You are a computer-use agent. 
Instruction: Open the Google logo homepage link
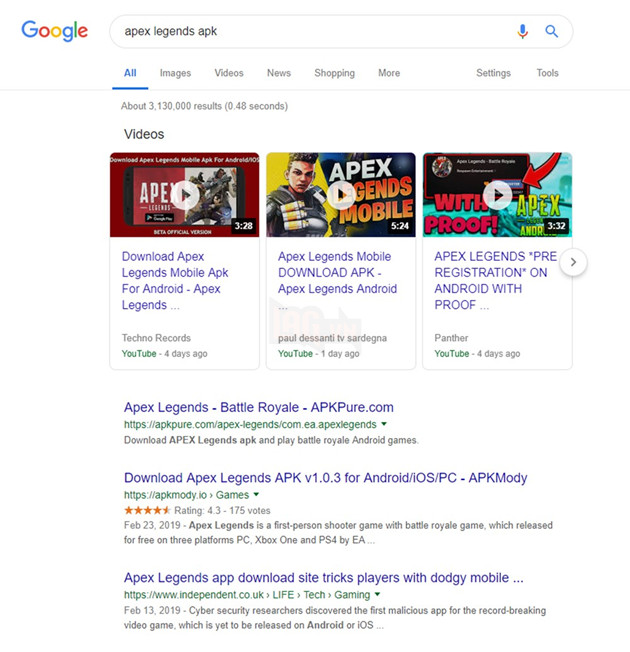click(54, 31)
